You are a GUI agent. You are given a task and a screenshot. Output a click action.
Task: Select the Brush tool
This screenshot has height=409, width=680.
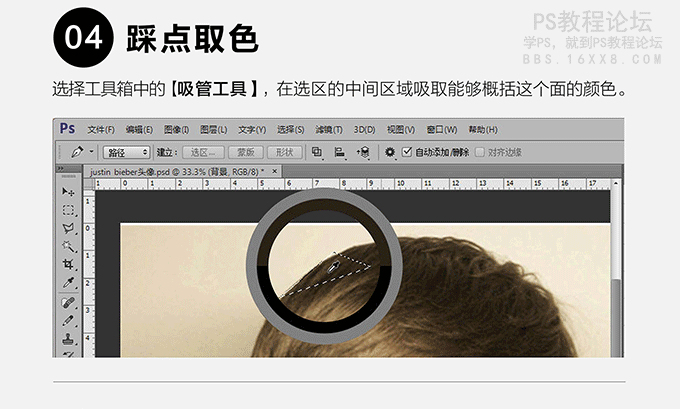pyautogui.click(x=68, y=321)
